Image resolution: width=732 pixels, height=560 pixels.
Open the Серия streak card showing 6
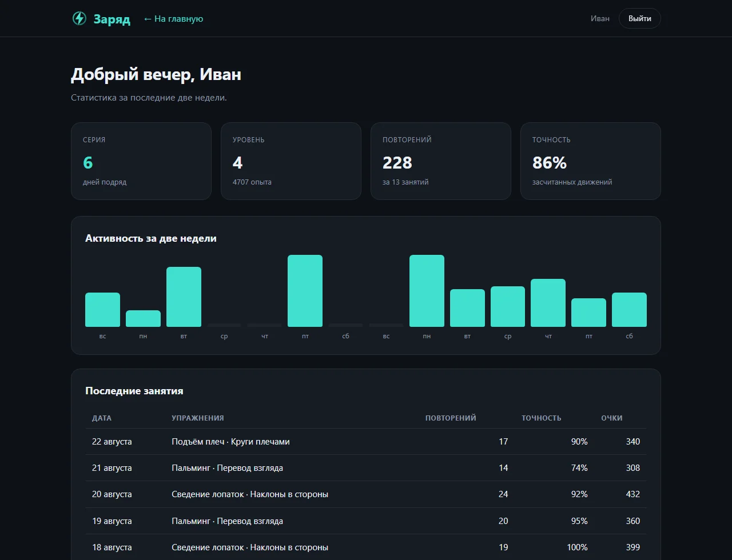[141, 161]
